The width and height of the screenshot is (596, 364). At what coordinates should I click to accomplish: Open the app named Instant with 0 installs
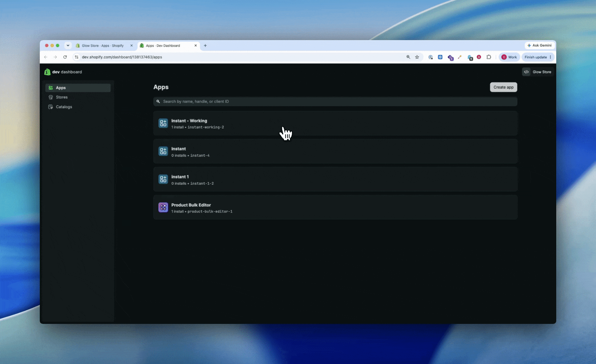(x=335, y=151)
